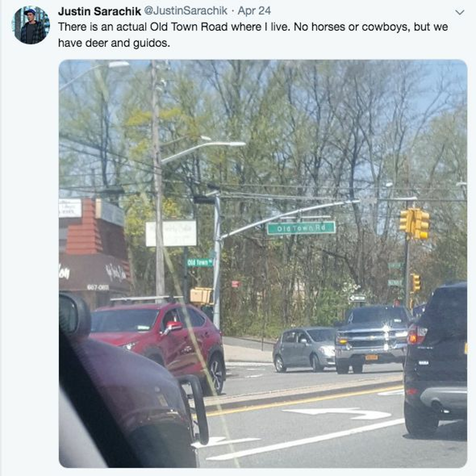Image resolution: width=476 pixels, height=476 pixels.
Task: Open the Apr 24 timestamp permalink
Action: (x=254, y=11)
